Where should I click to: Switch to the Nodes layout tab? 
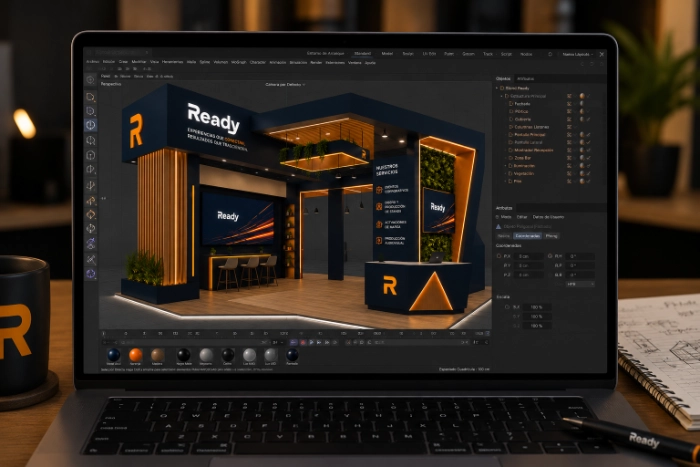[x=526, y=54]
